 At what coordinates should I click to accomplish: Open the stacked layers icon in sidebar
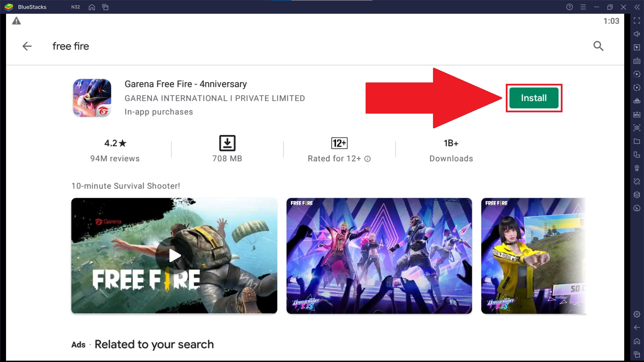click(637, 195)
